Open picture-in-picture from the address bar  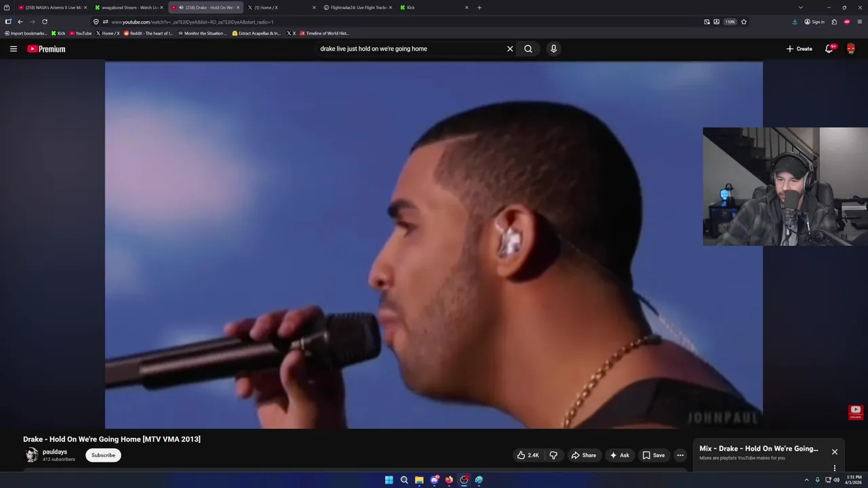click(707, 22)
